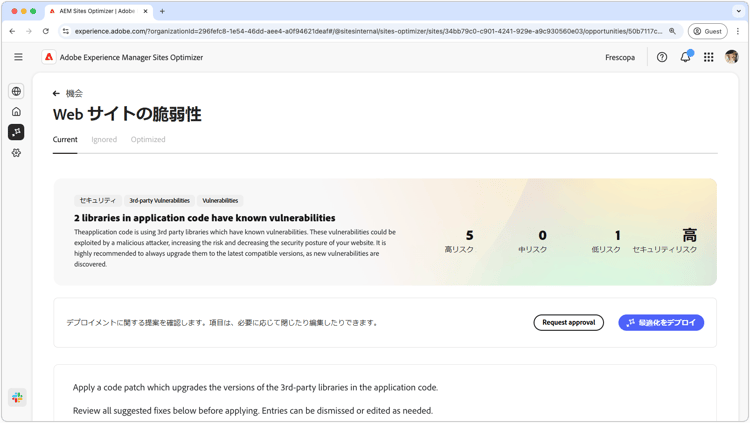Select the opportunities sparkle icon in sidebar
The width and height of the screenshot is (750, 423).
tap(16, 132)
